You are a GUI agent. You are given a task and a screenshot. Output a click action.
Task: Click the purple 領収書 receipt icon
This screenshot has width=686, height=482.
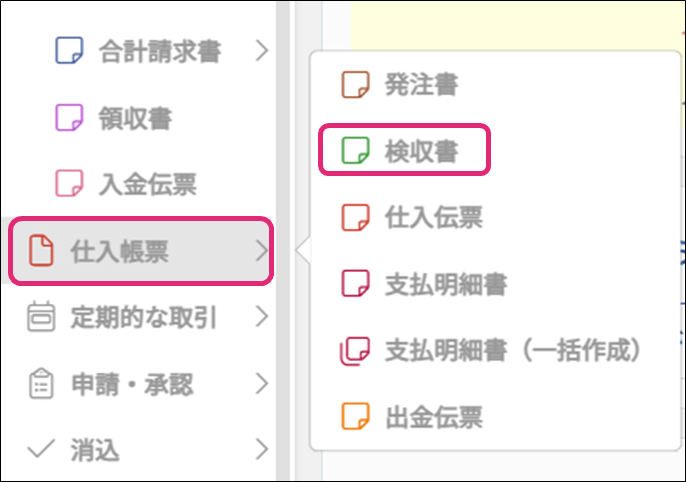coord(68,117)
